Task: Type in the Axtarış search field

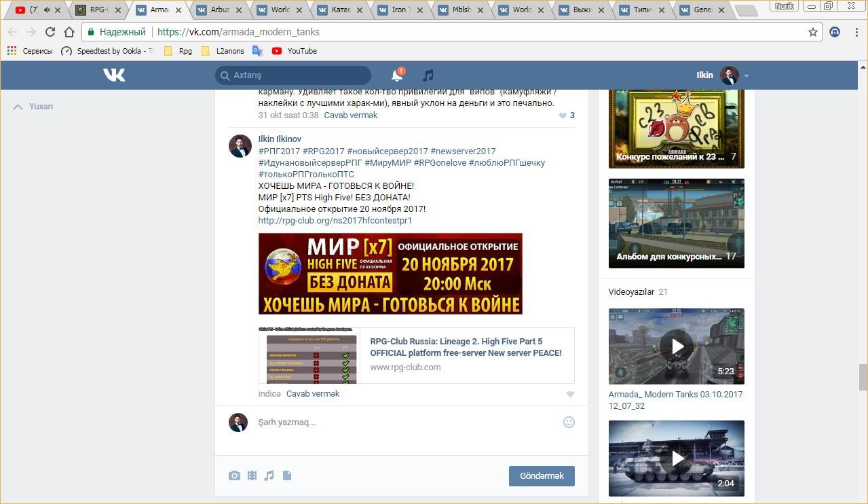Action: (x=293, y=75)
